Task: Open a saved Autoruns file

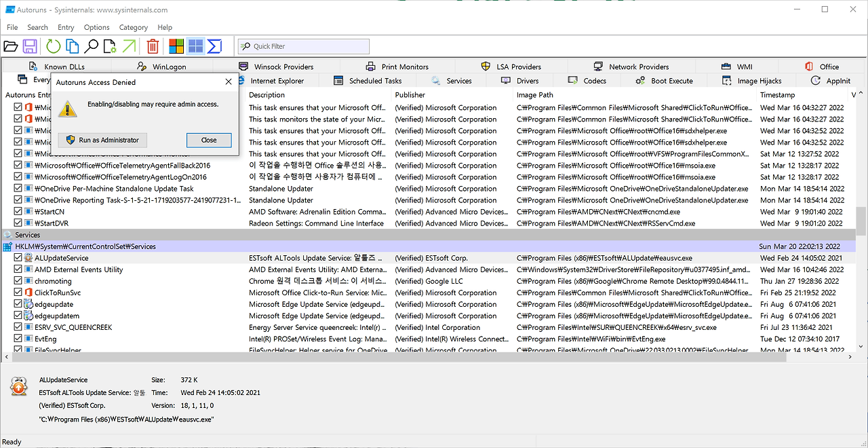Action: [11, 45]
